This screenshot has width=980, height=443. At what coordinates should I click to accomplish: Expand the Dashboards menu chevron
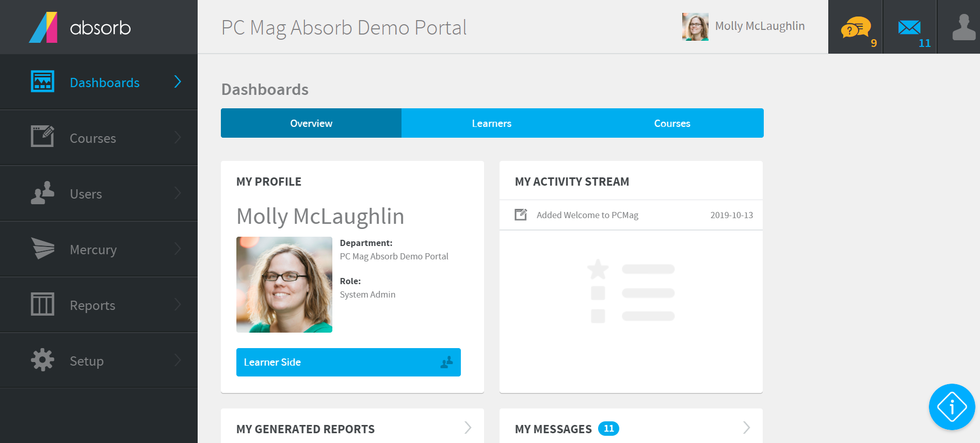click(178, 81)
